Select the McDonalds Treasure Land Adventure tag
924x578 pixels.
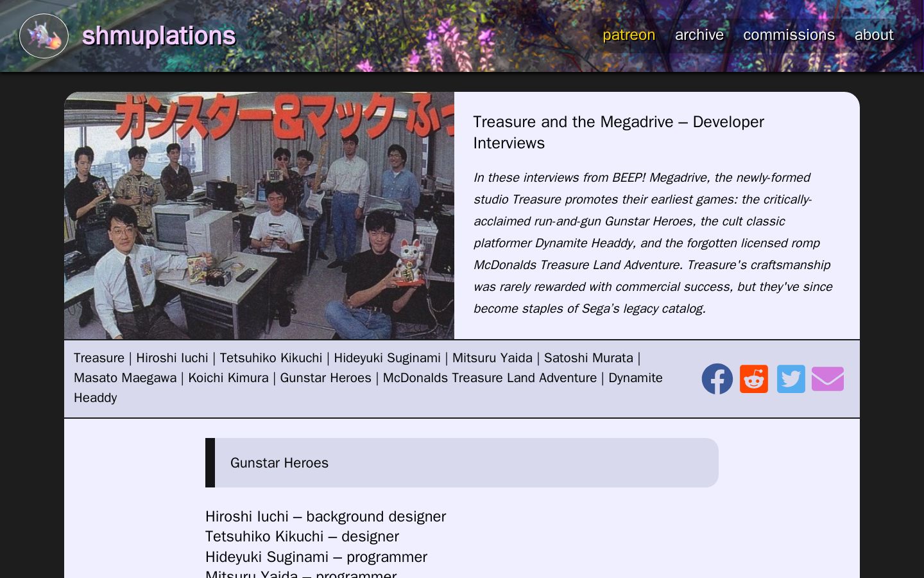tap(490, 378)
